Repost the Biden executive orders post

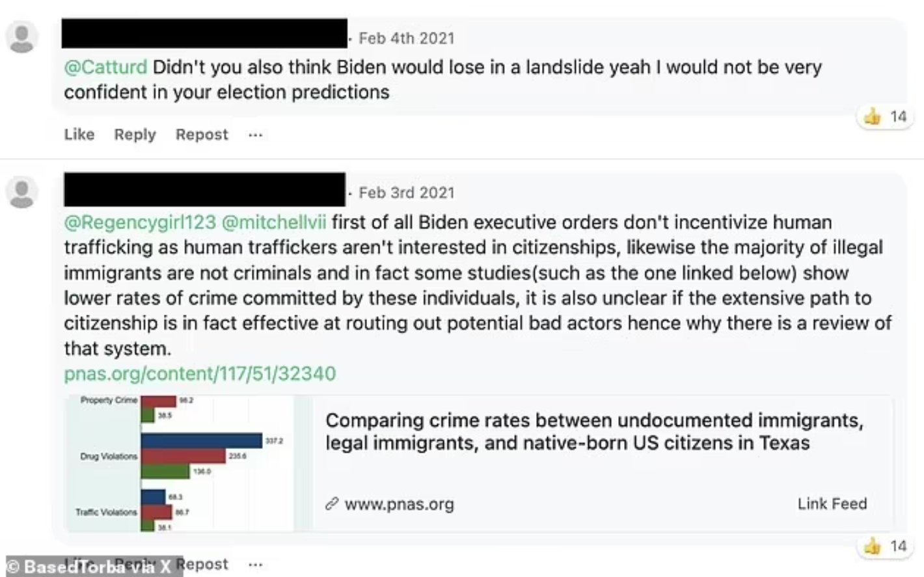tap(202, 564)
